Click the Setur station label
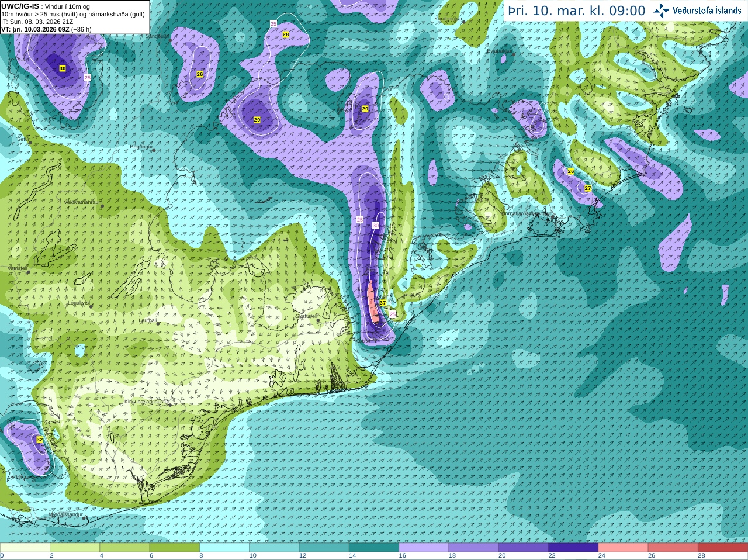The height and width of the screenshot is (560, 748). [x=23, y=139]
